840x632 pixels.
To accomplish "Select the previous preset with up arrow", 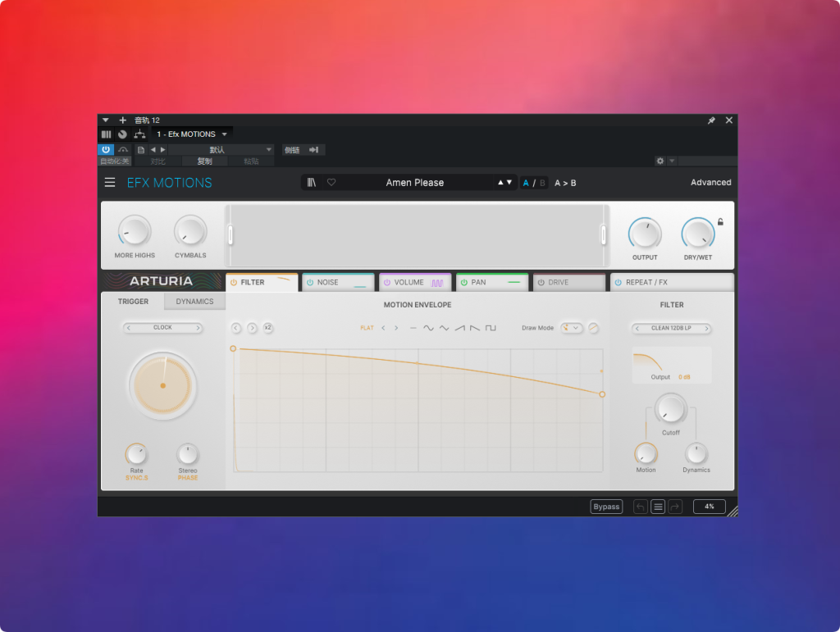I will coord(500,183).
